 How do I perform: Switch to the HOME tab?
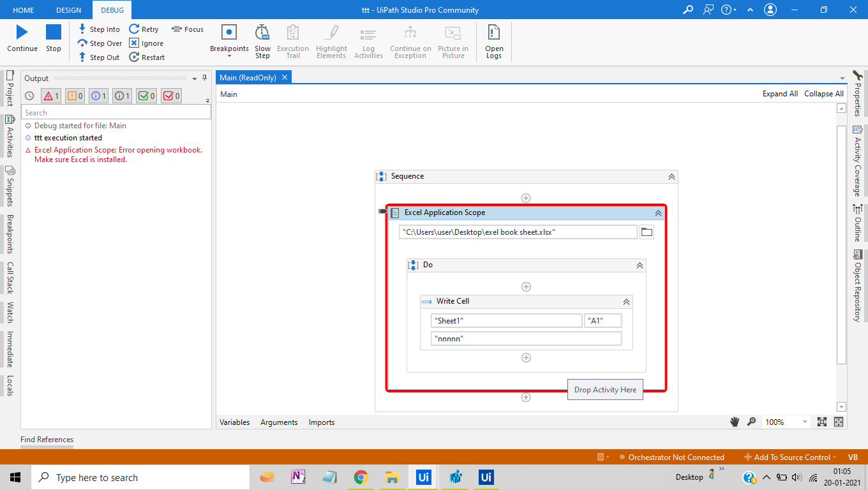click(x=24, y=10)
